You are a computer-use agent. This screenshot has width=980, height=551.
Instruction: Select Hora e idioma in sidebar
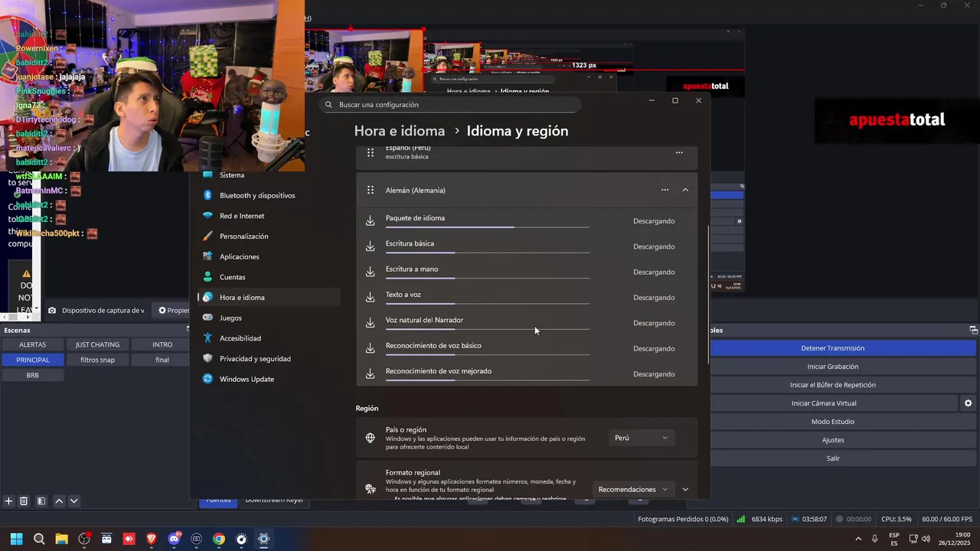[x=269, y=297]
